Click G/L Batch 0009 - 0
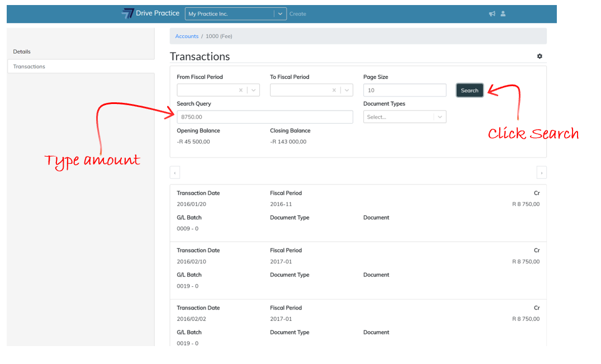This screenshot has width=601, height=364. click(x=187, y=229)
